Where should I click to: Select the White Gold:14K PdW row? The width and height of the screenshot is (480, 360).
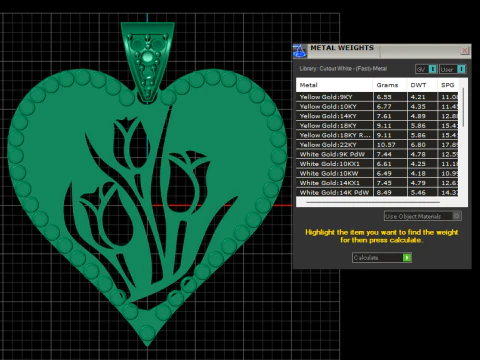(377, 192)
